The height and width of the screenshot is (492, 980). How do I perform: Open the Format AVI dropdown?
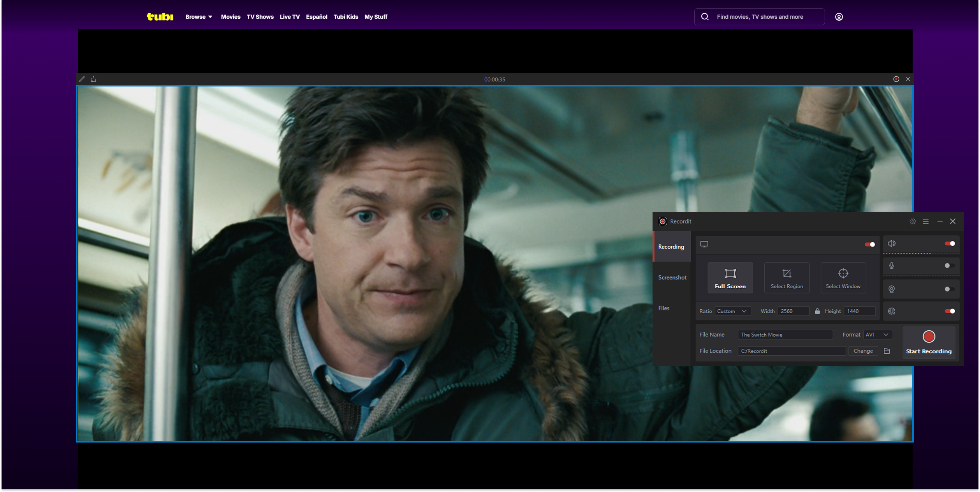(878, 335)
